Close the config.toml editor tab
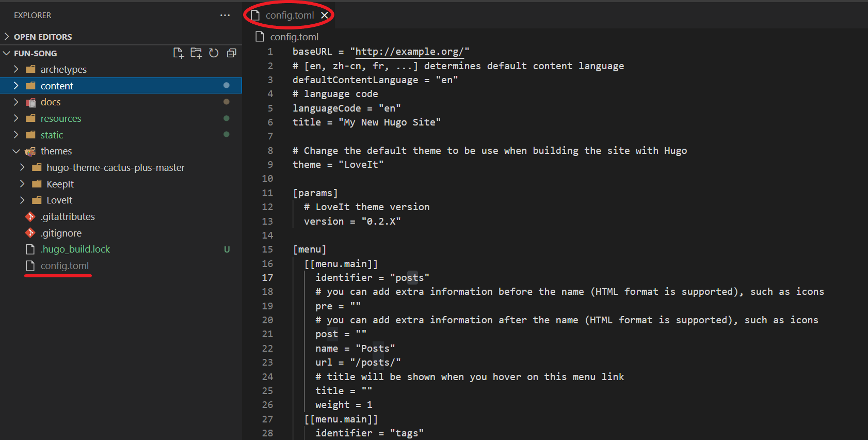The image size is (868, 440). [325, 15]
